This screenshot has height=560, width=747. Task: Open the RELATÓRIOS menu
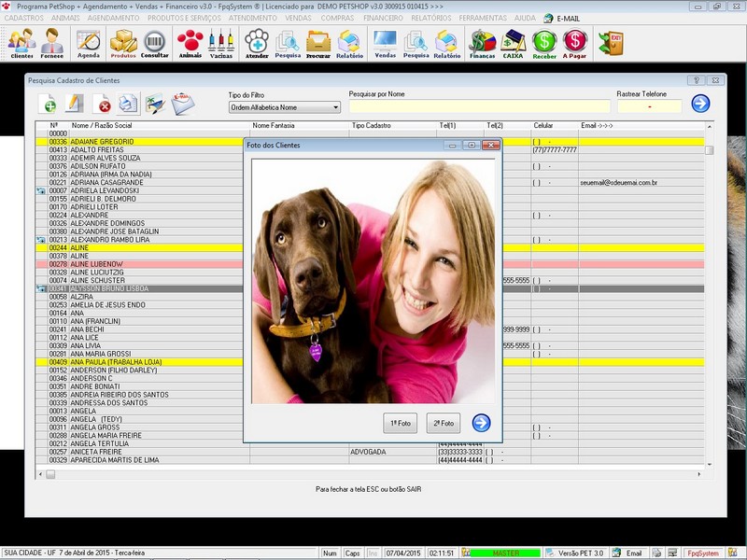pos(431,18)
